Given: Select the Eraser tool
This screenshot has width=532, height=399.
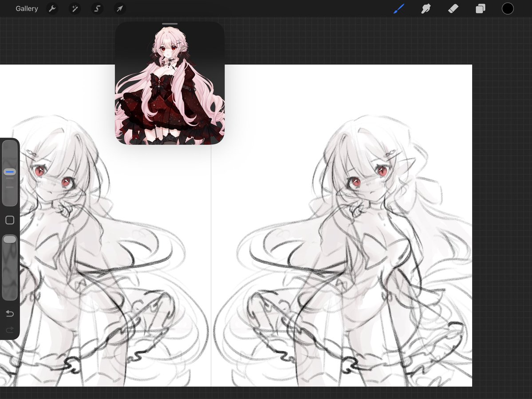Looking at the screenshot, I should point(453,8).
